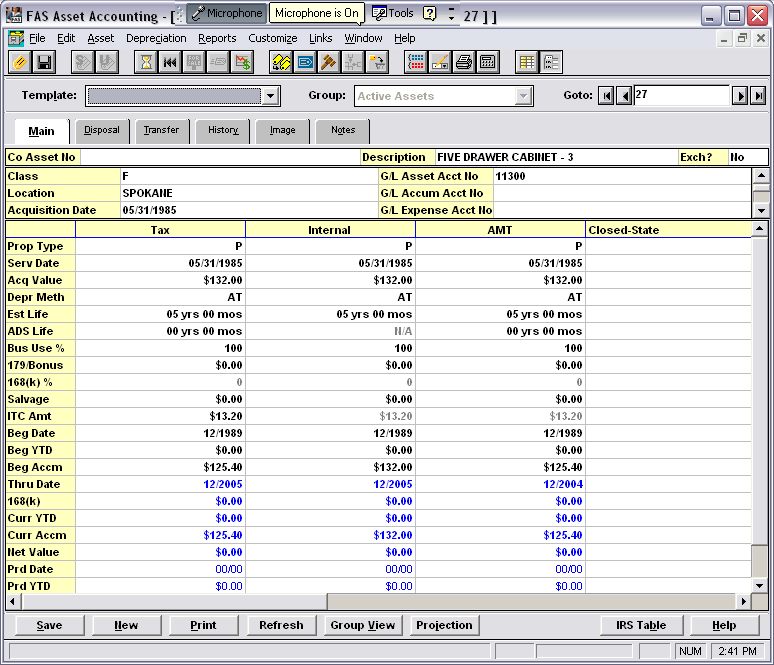This screenshot has height=665, width=774.
Task: Click the yellow grid view icon
Action: [527, 62]
